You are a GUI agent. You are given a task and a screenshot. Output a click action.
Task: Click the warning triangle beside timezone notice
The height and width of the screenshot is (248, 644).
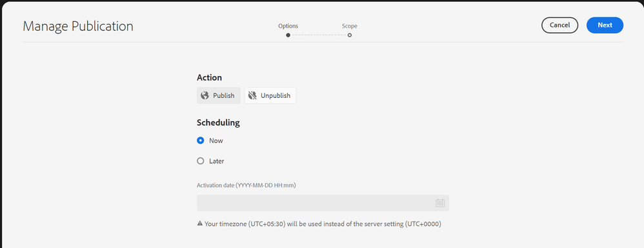tap(200, 224)
